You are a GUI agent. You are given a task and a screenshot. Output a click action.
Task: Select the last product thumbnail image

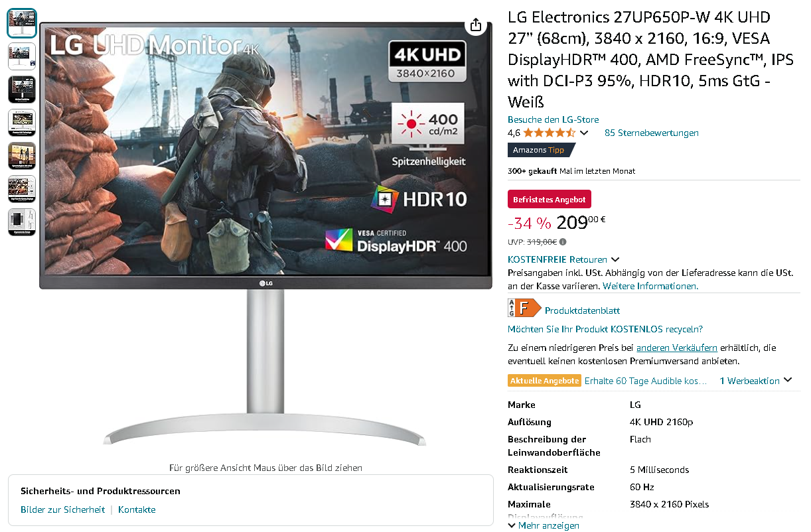point(22,222)
